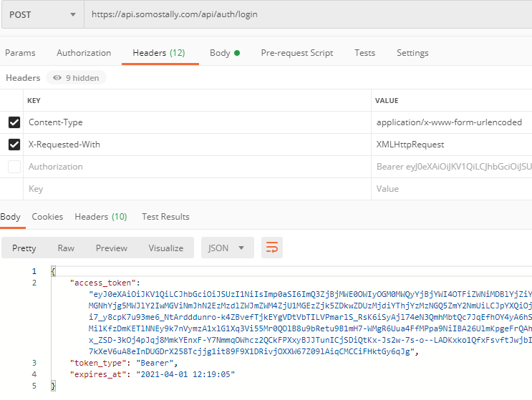The width and height of the screenshot is (532, 400).
Task: Expand the JSON format dropdown
Action: tap(227, 248)
